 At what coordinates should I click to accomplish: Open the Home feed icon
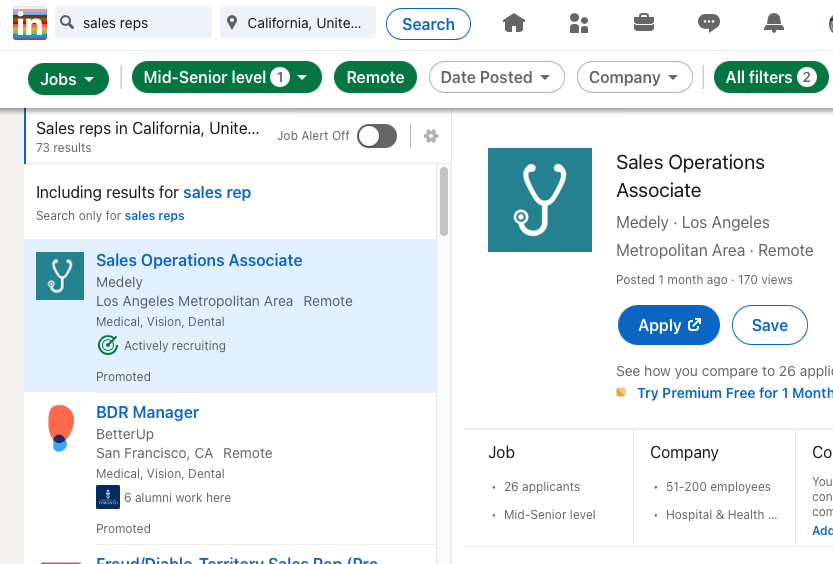tap(514, 23)
